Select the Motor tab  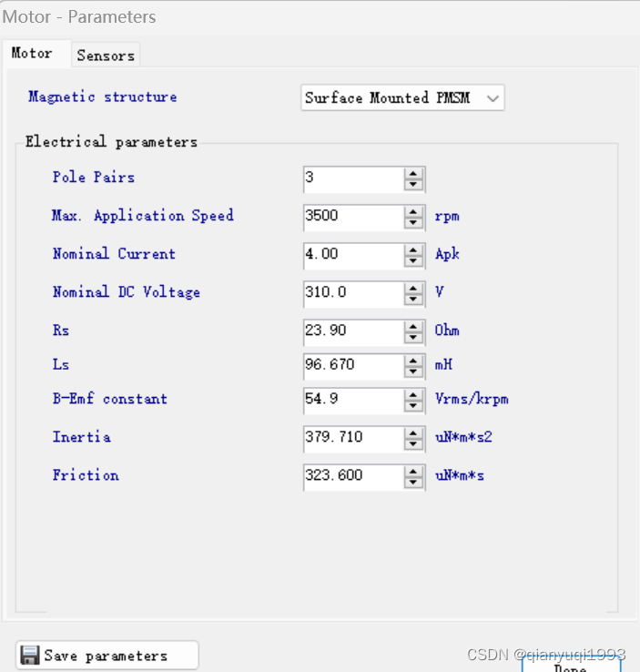tap(32, 53)
